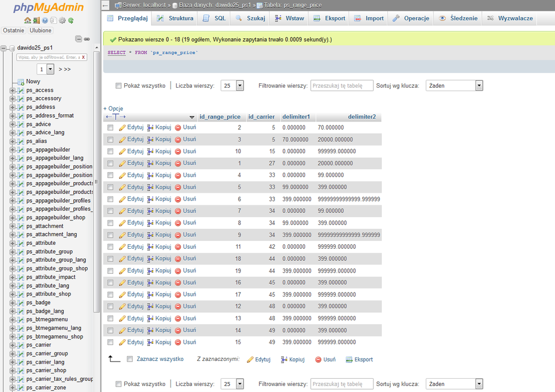The width and height of the screenshot is (555, 392).
Task: Click the bottom pencil Edytuj icon with selected
Action: click(250, 359)
